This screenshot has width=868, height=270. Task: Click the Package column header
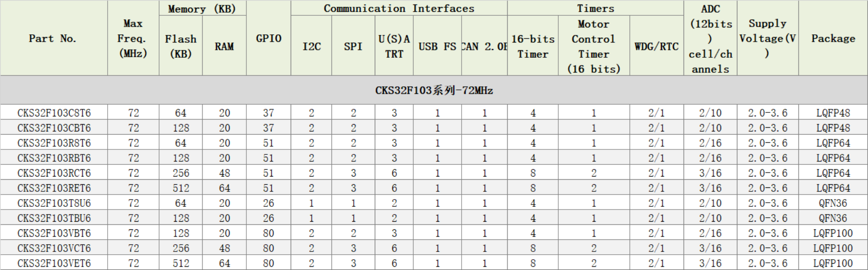click(833, 38)
